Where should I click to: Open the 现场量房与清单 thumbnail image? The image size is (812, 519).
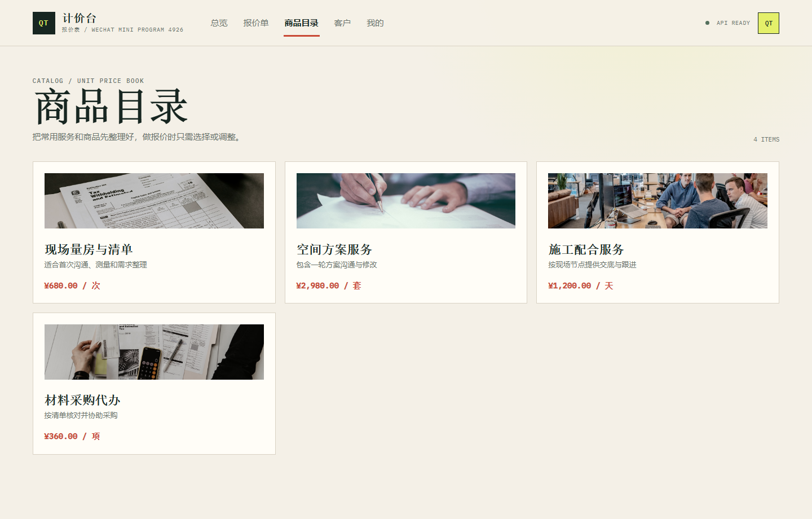click(154, 201)
